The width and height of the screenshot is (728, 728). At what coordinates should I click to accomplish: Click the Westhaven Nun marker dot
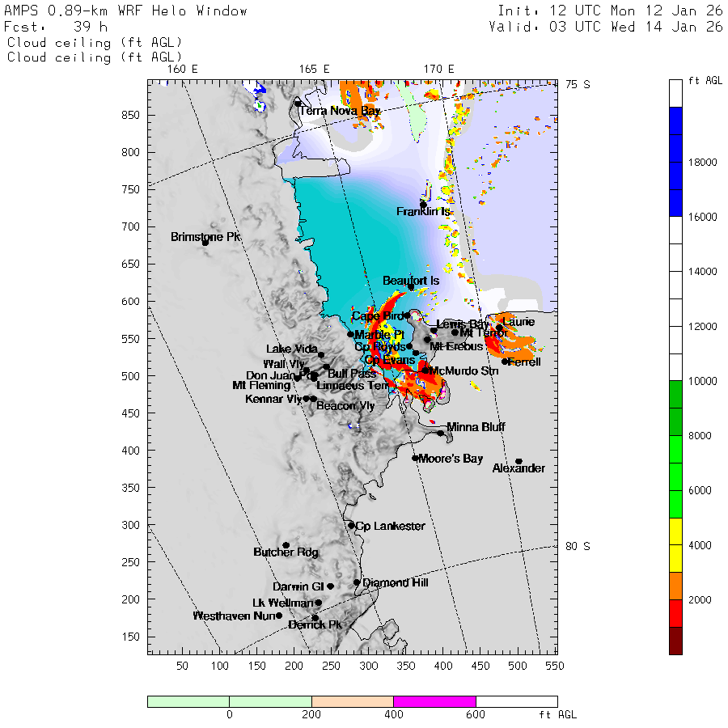[279, 616]
